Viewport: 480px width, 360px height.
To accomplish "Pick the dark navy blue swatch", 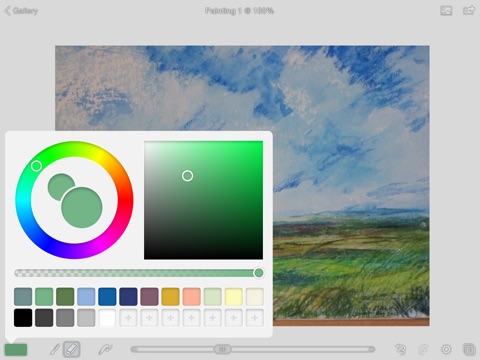I will click(128, 297).
